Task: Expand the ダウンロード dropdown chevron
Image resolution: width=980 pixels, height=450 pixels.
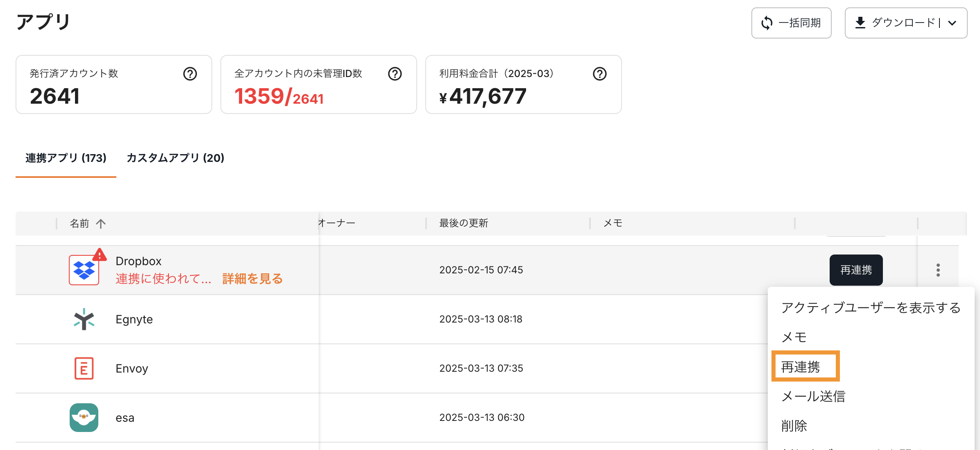Action: tap(953, 23)
